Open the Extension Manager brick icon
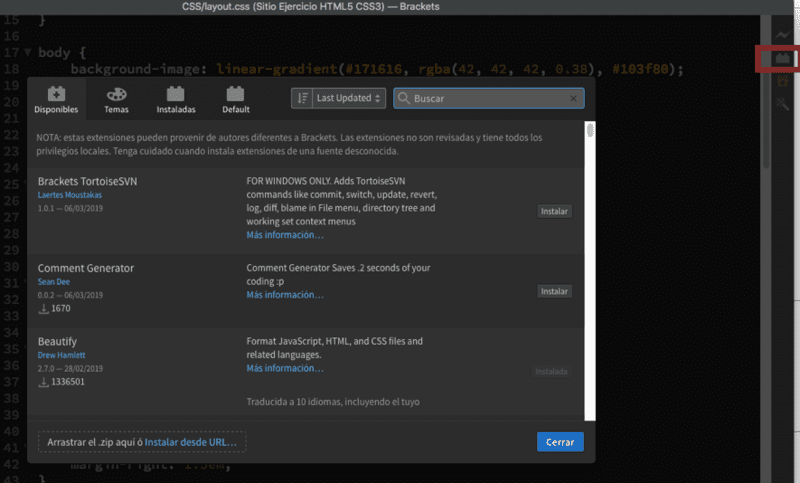Screen dimensions: 800x483 782,60
